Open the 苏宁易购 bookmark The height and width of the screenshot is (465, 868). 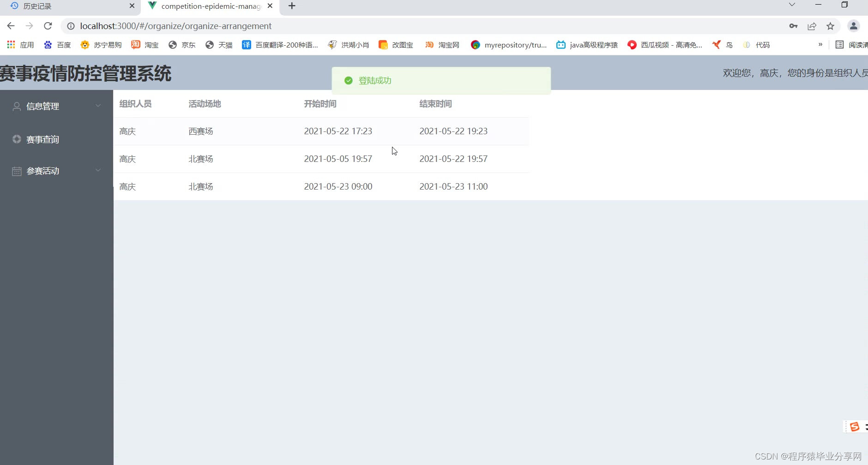coord(101,45)
